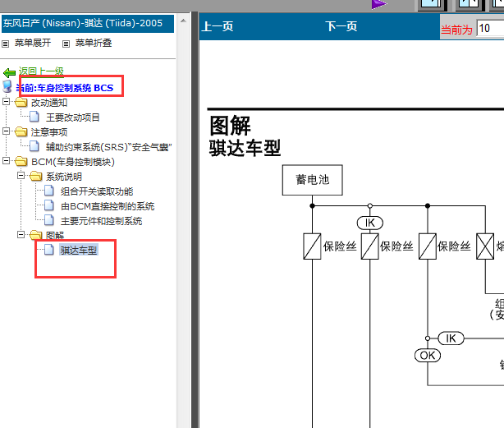Open 由BCM直接控制的系统 tree entry
504x428 pixels.
click(108, 206)
